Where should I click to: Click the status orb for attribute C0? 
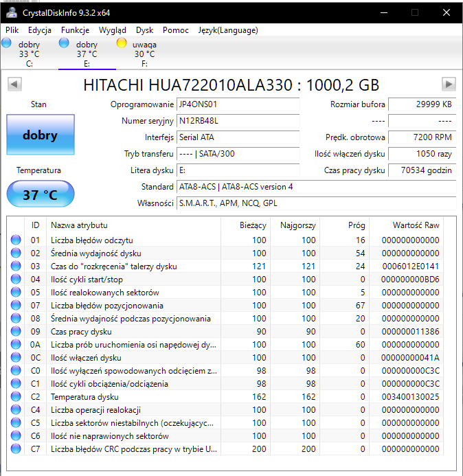tap(16, 370)
